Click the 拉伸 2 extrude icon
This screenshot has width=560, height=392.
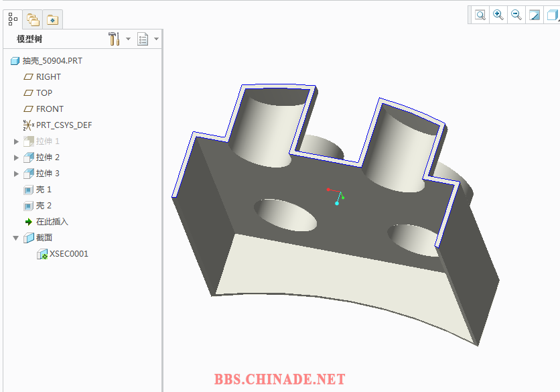[x=29, y=157]
